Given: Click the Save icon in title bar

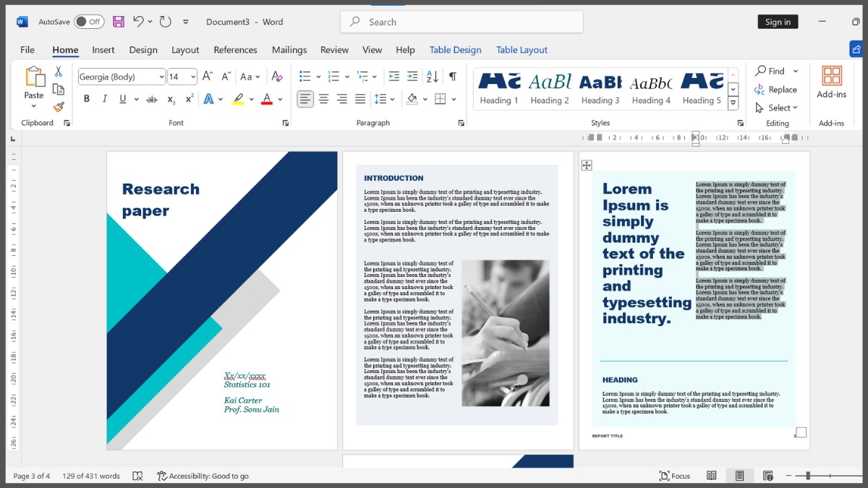Looking at the screenshot, I should click(119, 22).
